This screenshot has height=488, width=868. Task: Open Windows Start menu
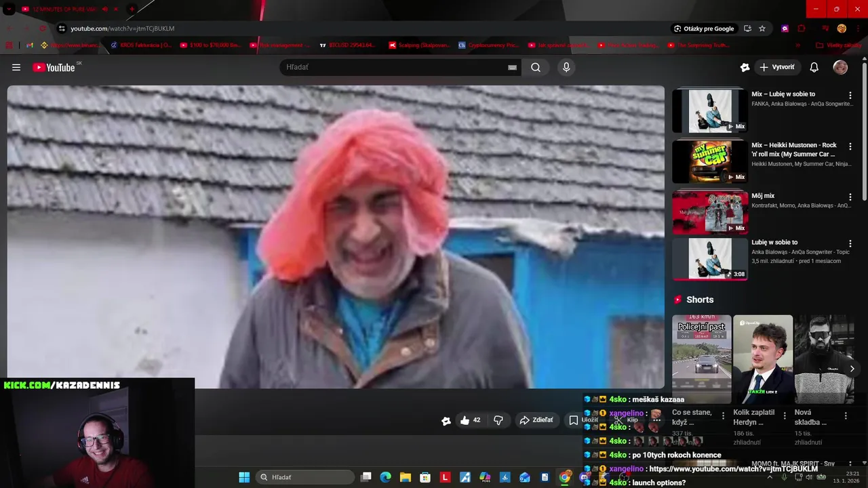[244, 477]
